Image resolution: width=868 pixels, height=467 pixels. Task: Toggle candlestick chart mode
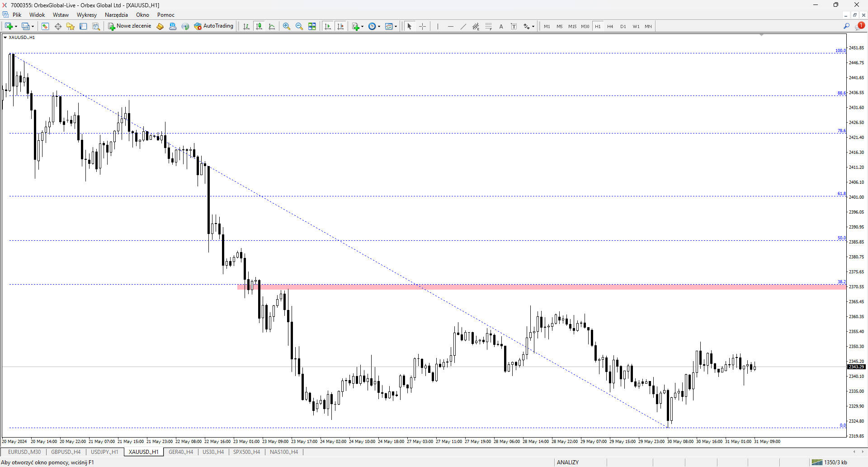(x=259, y=26)
